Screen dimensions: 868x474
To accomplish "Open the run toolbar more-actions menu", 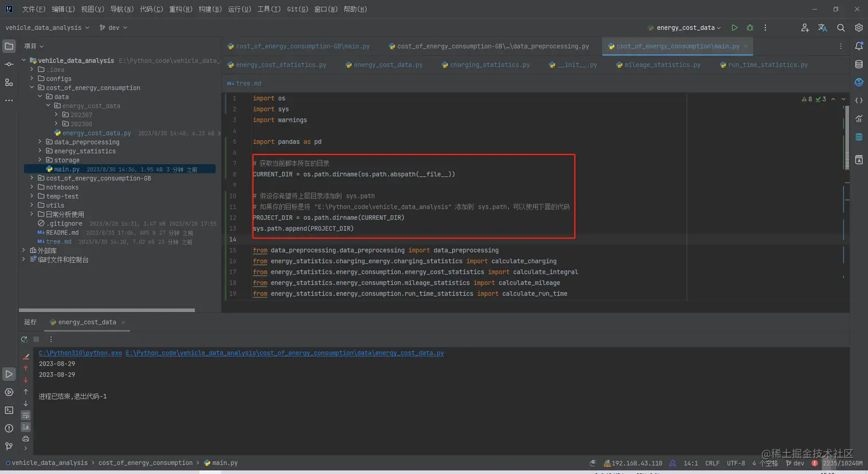I will pyautogui.click(x=765, y=28).
